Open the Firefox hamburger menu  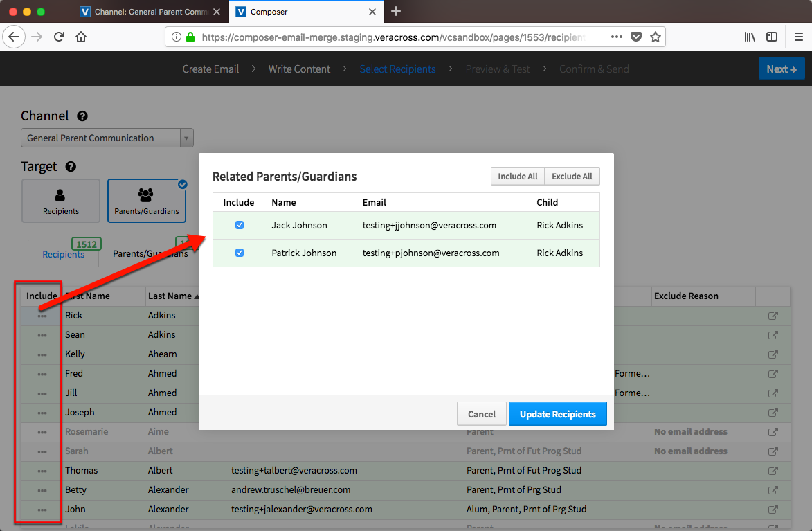pyautogui.click(x=799, y=36)
